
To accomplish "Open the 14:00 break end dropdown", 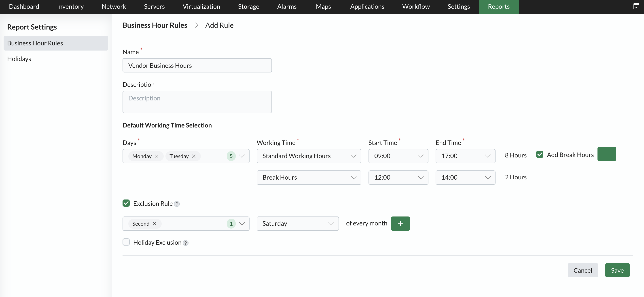I will click(465, 178).
